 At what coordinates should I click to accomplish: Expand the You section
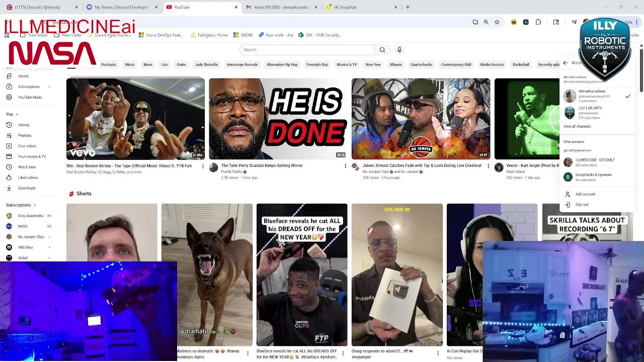coord(12,114)
